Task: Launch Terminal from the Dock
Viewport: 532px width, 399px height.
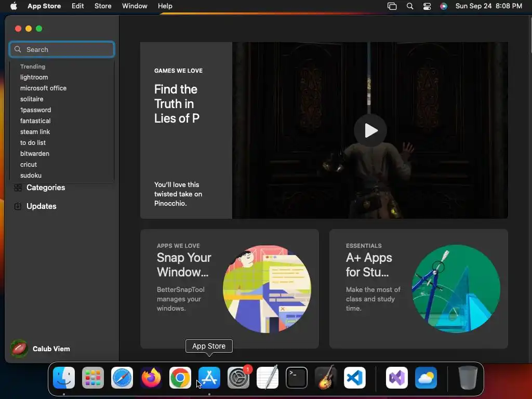Action: tap(297, 378)
